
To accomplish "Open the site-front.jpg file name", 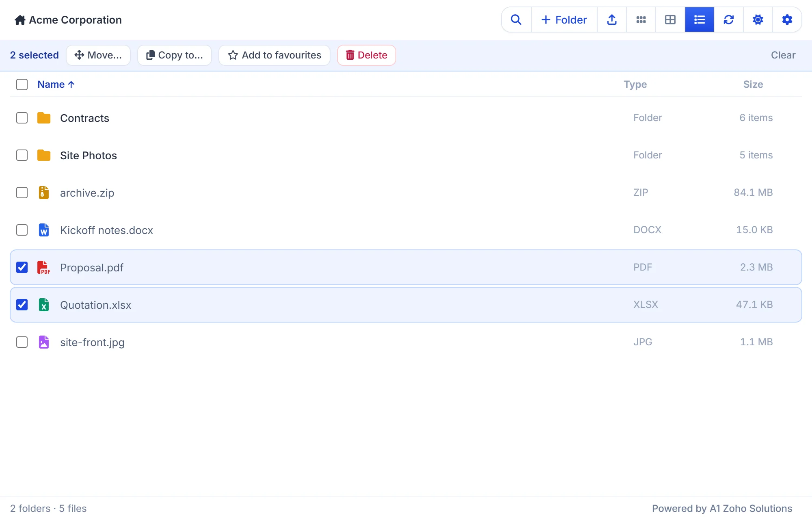I will coord(93,342).
